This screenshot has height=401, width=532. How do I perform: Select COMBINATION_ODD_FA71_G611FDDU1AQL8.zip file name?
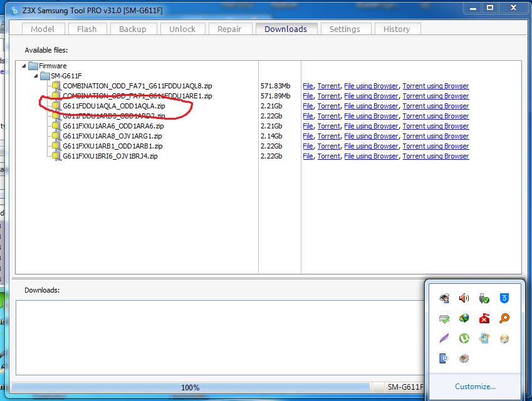pyautogui.click(x=137, y=86)
